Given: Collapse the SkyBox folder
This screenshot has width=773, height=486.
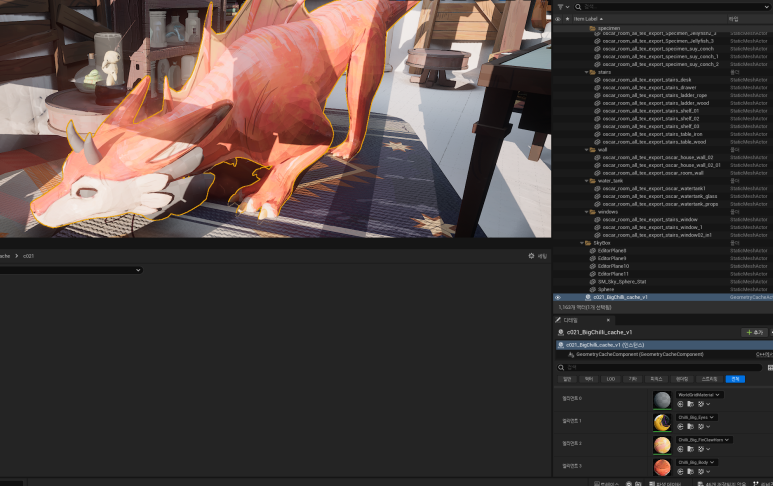Looking at the screenshot, I should pyautogui.click(x=582, y=243).
